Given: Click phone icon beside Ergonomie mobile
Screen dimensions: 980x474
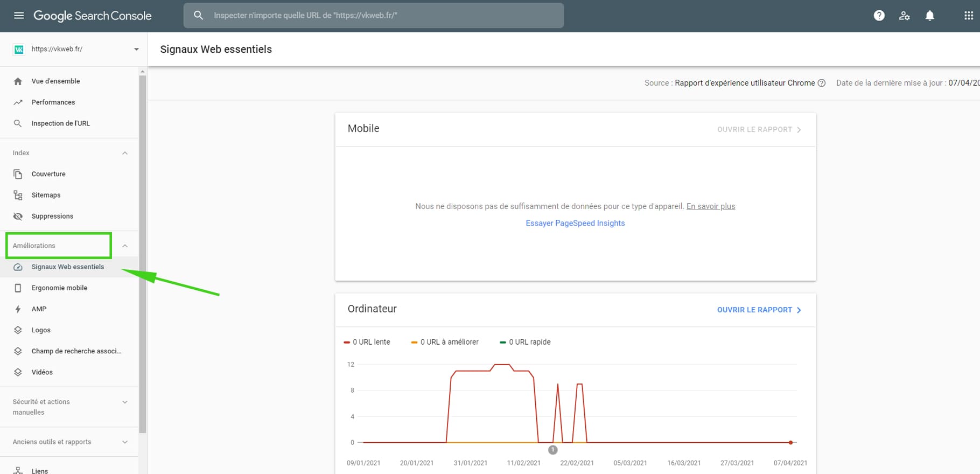Looking at the screenshot, I should (18, 288).
